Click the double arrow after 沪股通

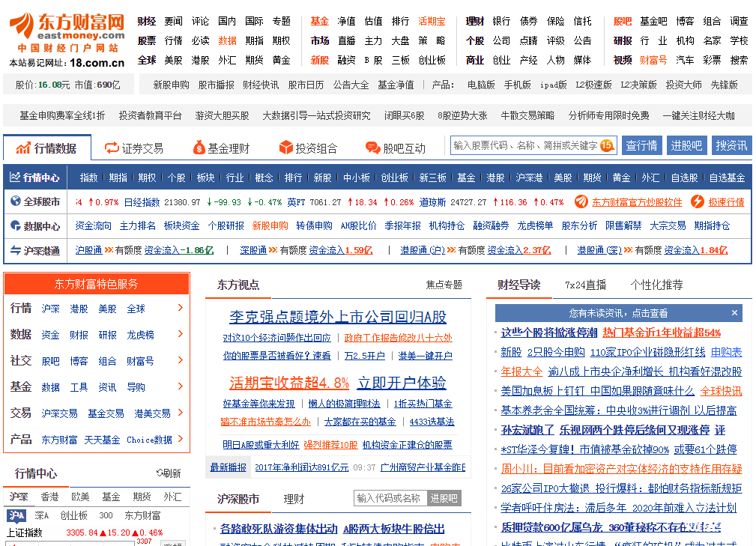point(109,250)
